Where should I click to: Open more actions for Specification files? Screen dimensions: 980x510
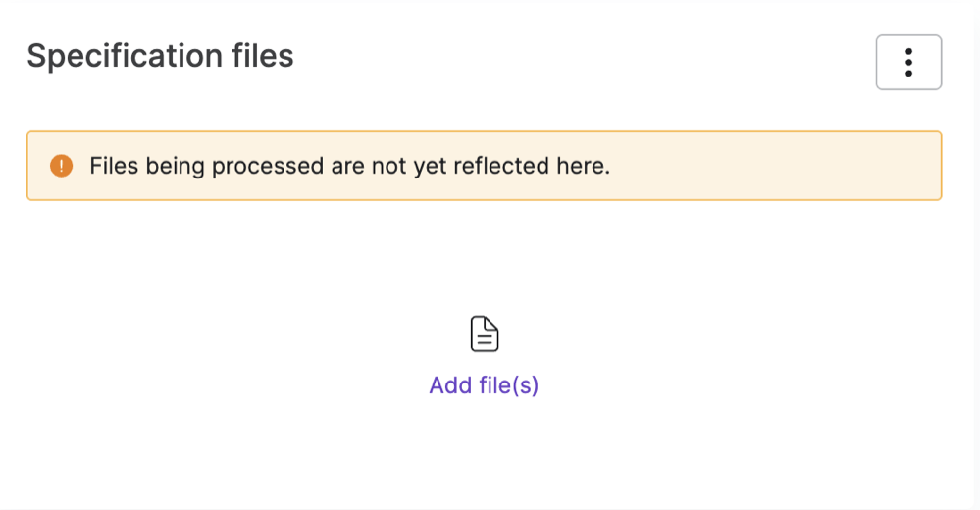point(908,63)
